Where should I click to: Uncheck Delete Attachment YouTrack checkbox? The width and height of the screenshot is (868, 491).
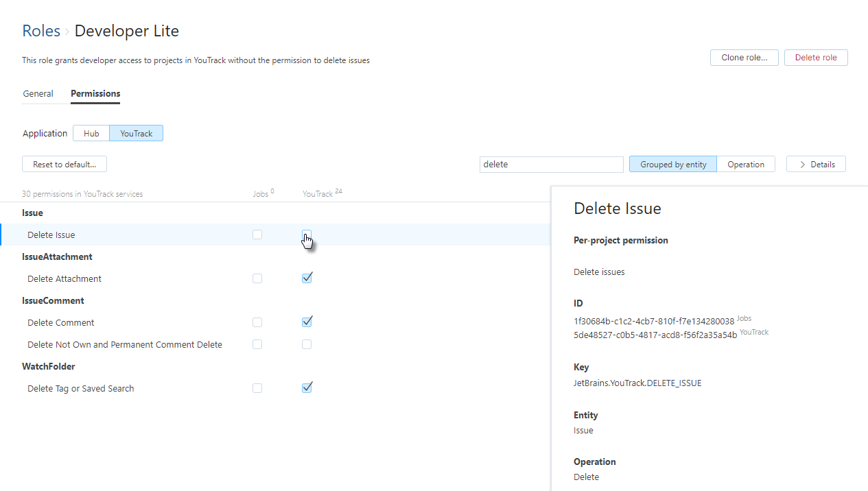pyautogui.click(x=307, y=278)
